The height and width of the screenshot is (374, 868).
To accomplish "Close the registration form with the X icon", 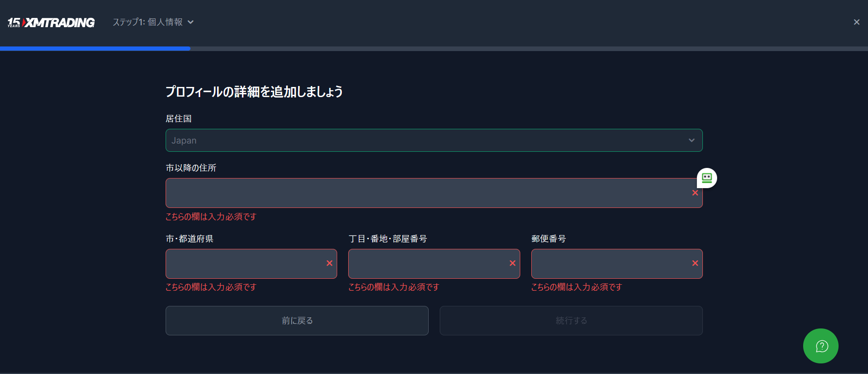I will [x=857, y=22].
